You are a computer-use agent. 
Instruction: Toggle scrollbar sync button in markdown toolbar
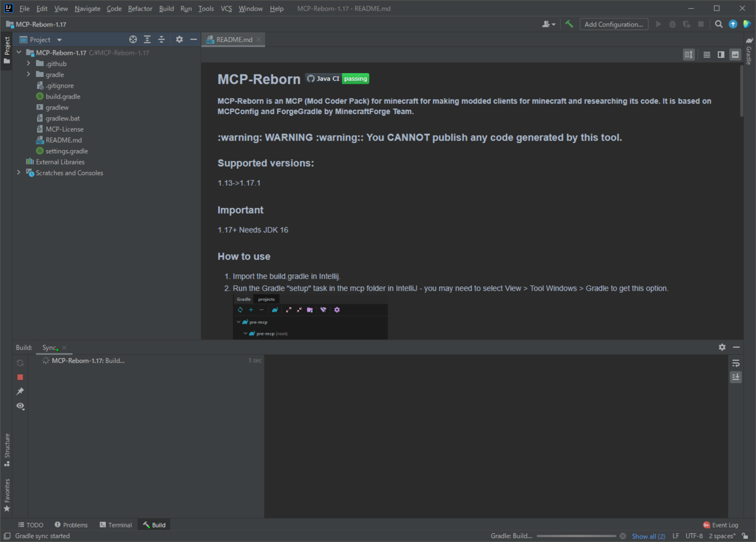click(x=689, y=55)
